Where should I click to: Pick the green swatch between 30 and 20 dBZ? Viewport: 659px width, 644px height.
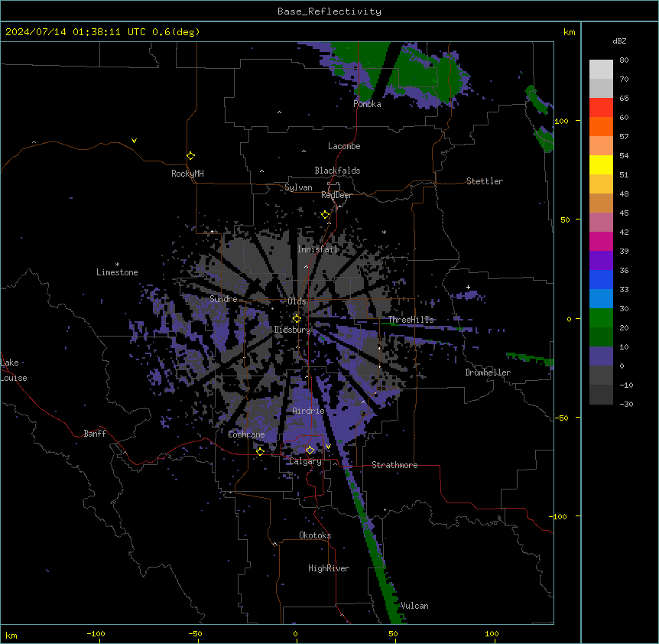[601, 318]
